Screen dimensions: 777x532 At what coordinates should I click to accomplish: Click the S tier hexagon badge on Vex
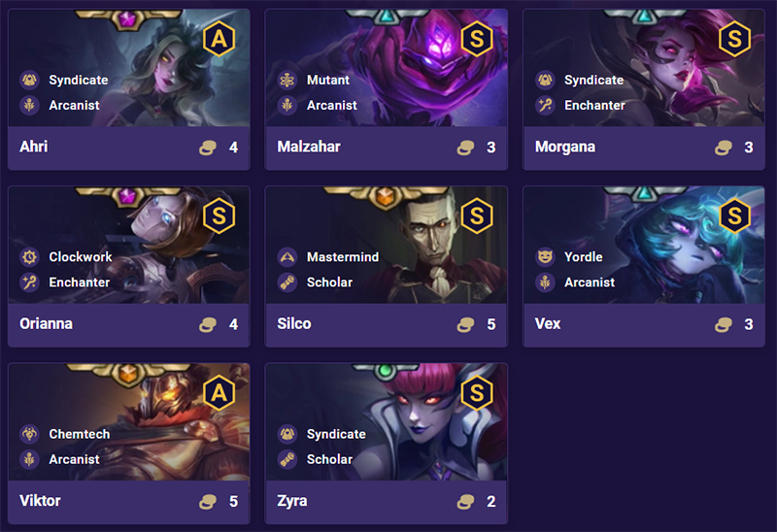(x=734, y=216)
